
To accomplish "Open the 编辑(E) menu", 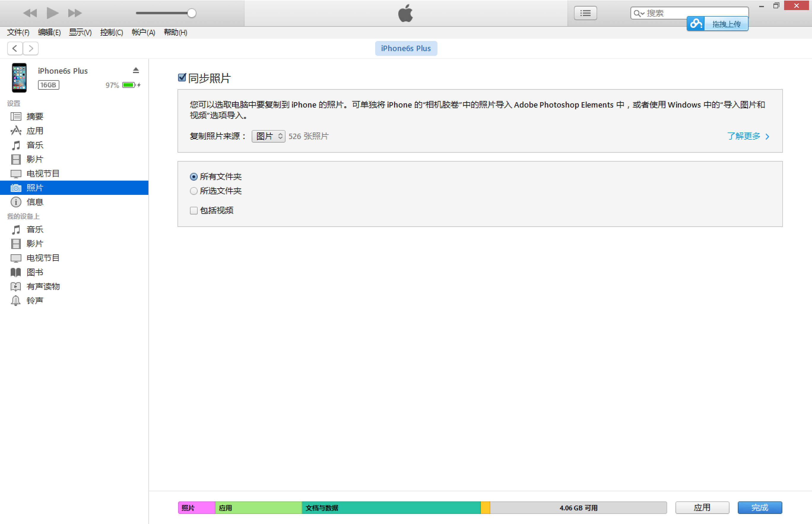I will click(x=49, y=32).
